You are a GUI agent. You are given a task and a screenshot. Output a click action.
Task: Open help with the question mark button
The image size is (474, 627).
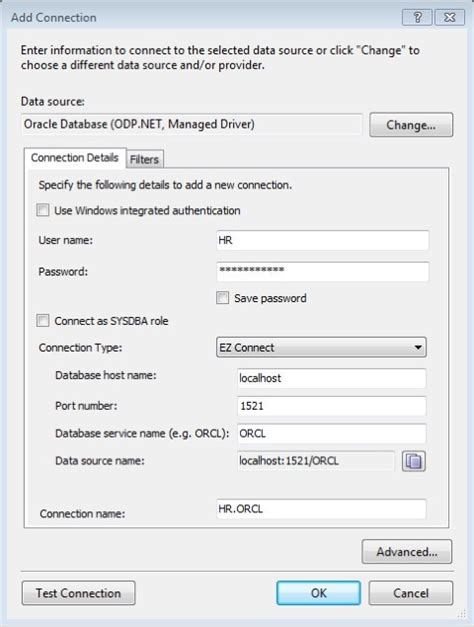coord(417,17)
